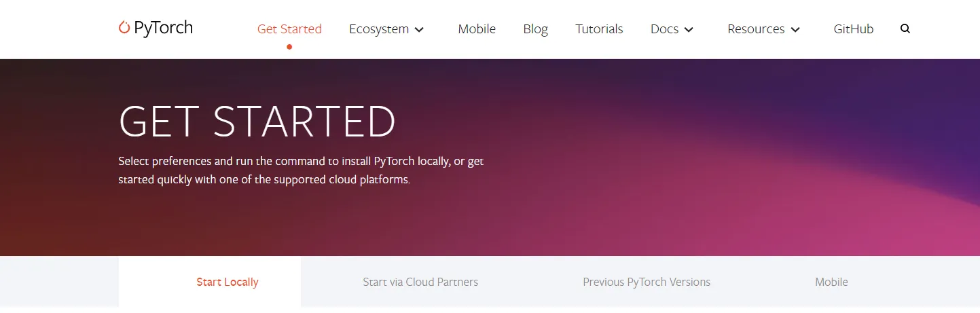Click the PyTorch wordmark in header
This screenshot has height=313, width=980.
pos(163,28)
